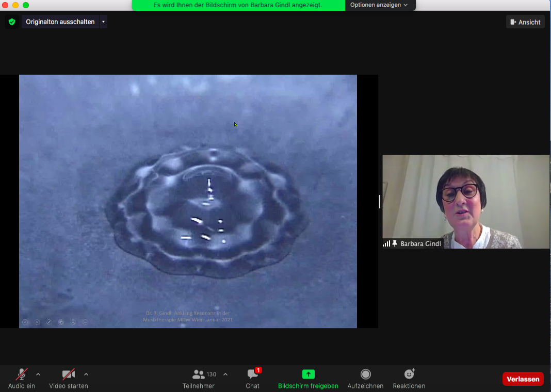Open the Reaktionen emoji menu
Screen dimensions: 551x392
click(x=409, y=374)
